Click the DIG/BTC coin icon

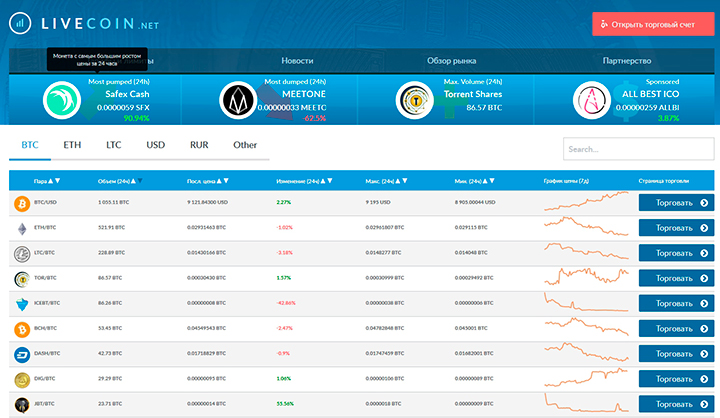(22, 380)
